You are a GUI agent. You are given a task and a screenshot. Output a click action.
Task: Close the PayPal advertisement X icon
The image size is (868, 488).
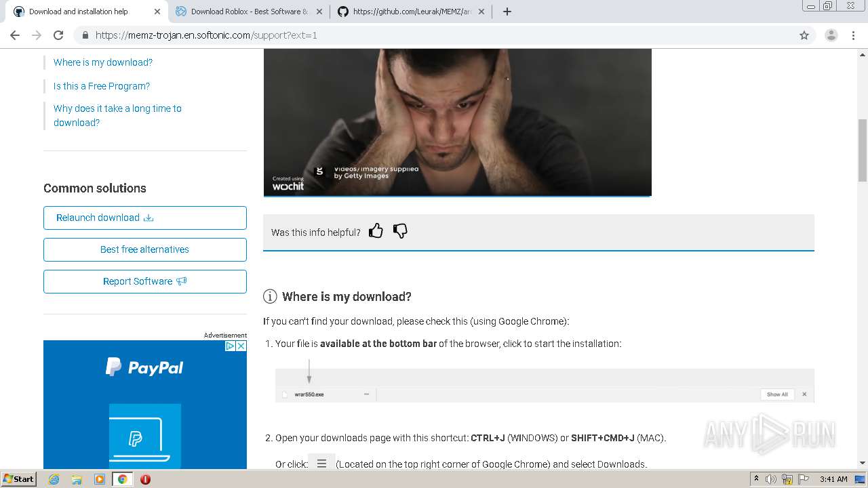(x=241, y=346)
